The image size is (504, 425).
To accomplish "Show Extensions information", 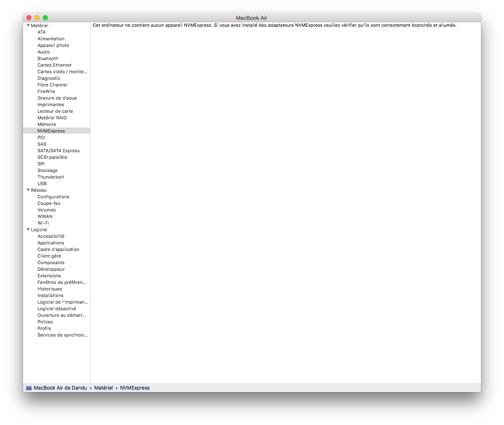I will 49,276.
